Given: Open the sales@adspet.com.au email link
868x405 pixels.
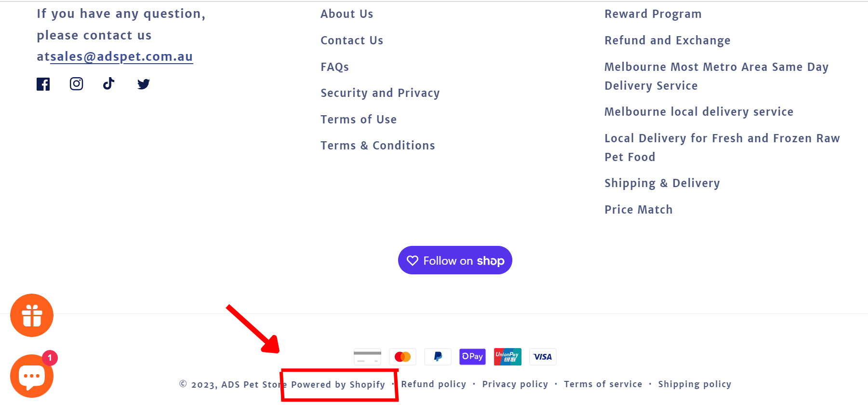Looking at the screenshot, I should (x=121, y=57).
